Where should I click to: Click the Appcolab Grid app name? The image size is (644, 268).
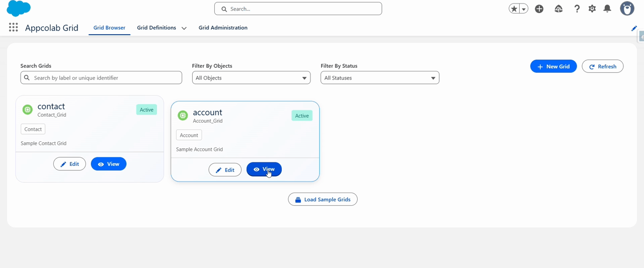(x=52, y=28)
